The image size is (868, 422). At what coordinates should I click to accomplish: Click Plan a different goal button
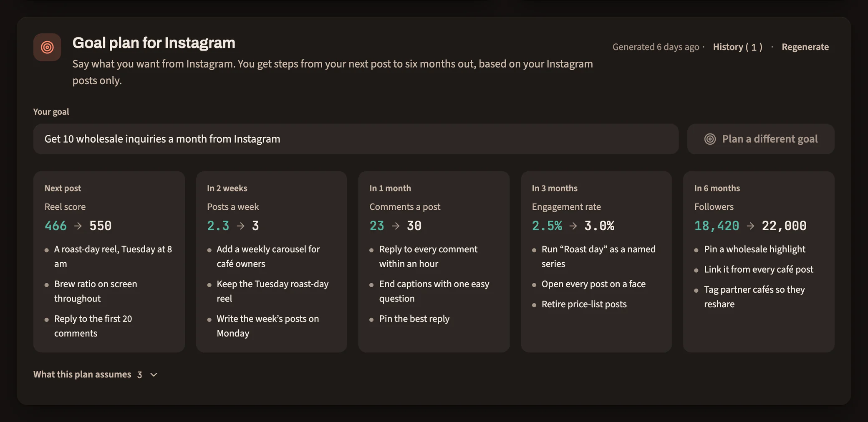(760, 139)
